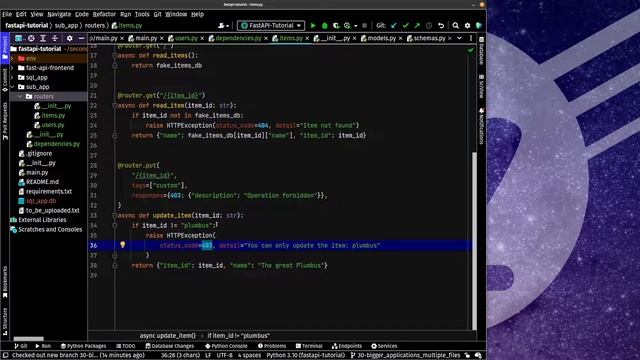The image size is (640, 360).
Task: Select opened file target icon in Project panel
Action: click(31, 38)
